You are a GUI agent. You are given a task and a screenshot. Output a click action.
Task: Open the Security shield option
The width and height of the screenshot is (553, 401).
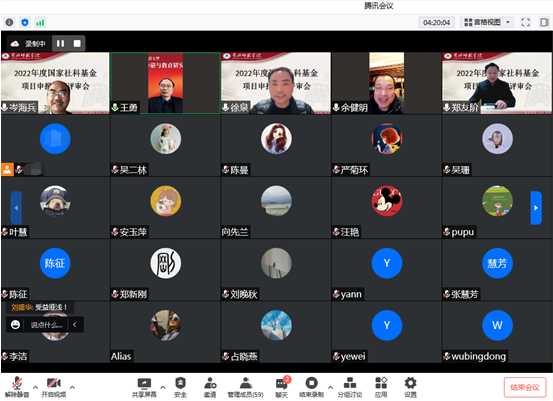pyautogui.click(x=180, y=387)
